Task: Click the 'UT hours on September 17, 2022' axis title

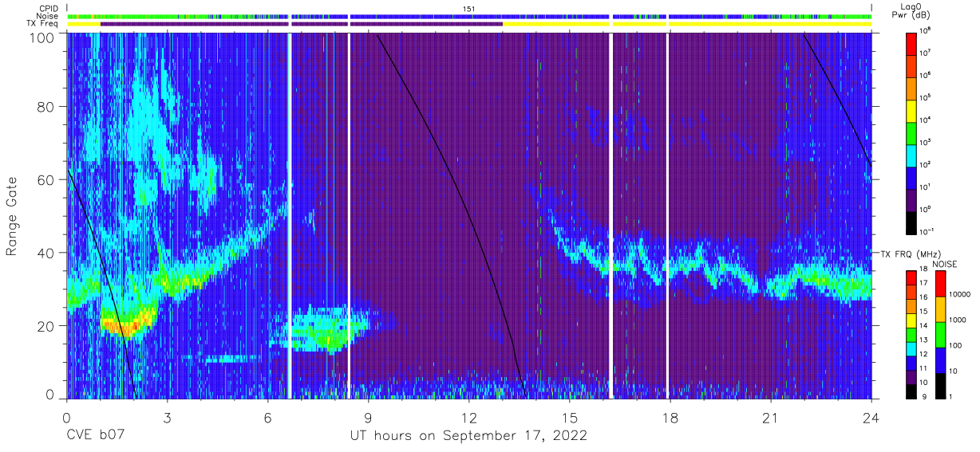Action: 468,435
